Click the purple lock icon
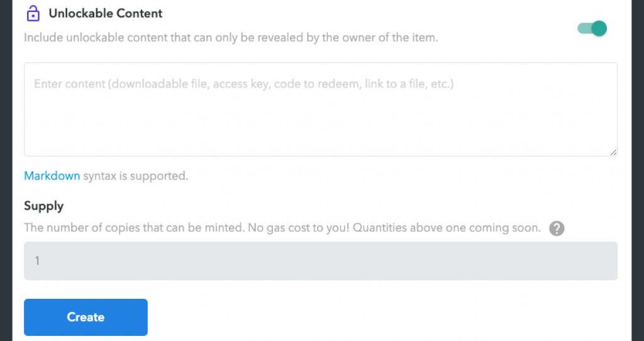This screenshot has height=341, width=644. click(33, 14)
